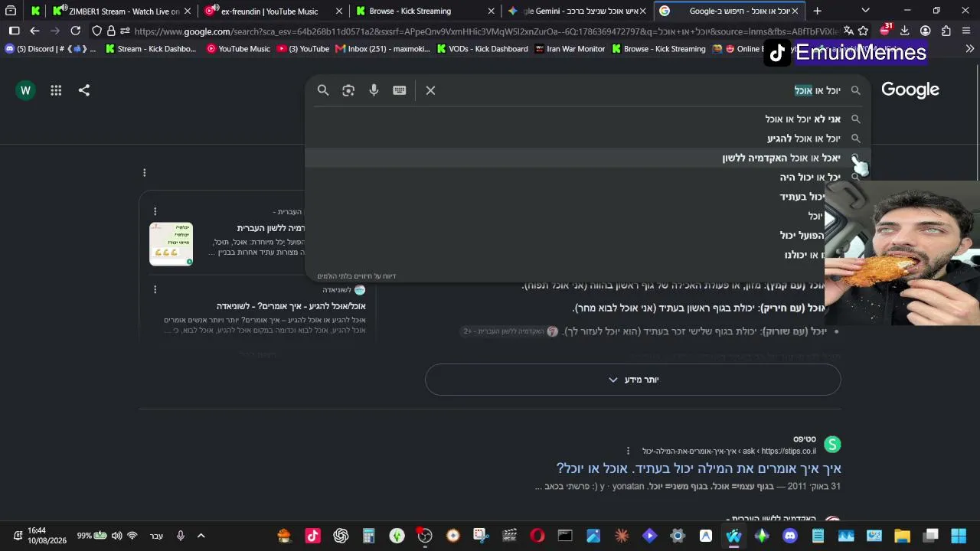Open File Explorer from taskbar
Screen dimensions: 980x551
(x=902, y=536)
